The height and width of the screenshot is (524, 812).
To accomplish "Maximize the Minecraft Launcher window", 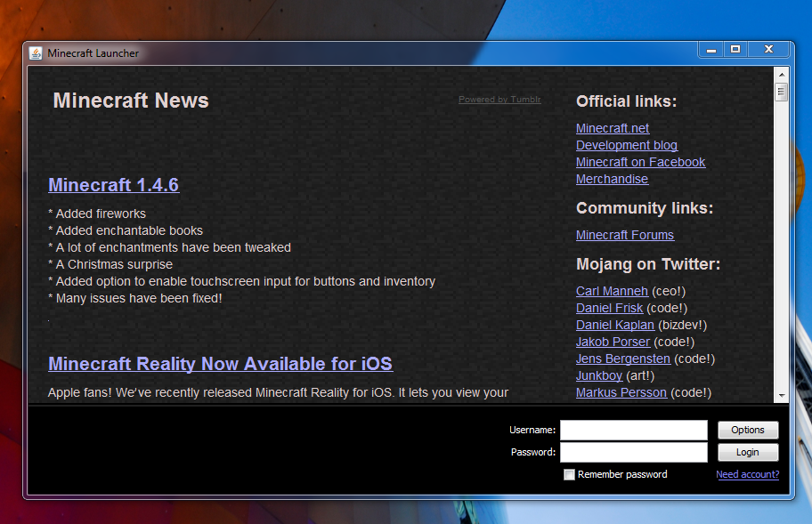I will click(735, 50).
